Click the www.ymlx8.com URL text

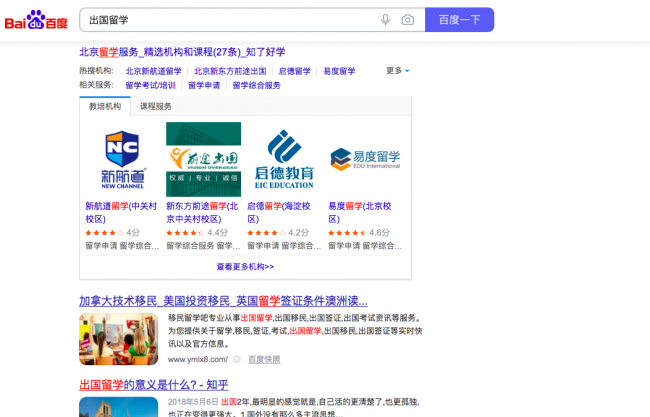pos(198,359)
